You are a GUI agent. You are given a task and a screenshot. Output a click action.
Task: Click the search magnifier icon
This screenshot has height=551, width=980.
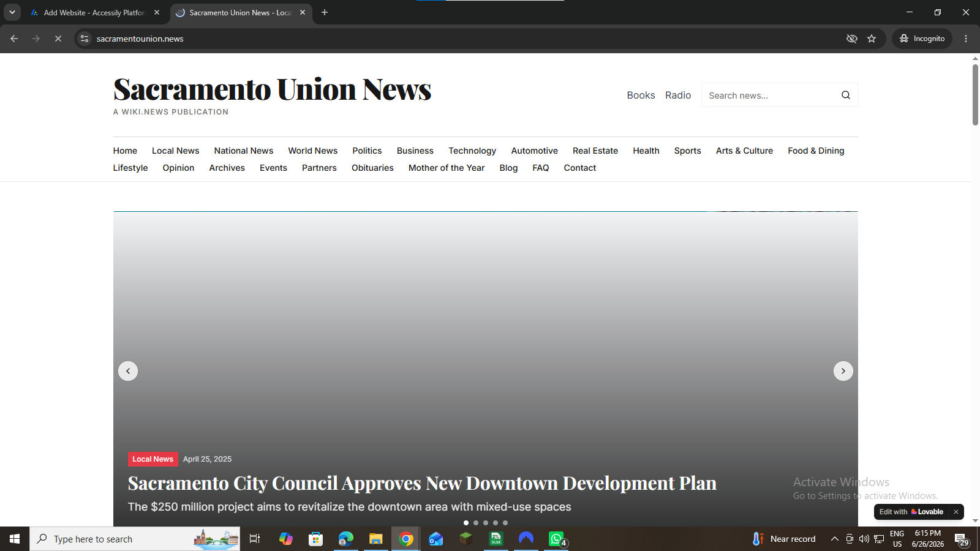coord(845,95)
